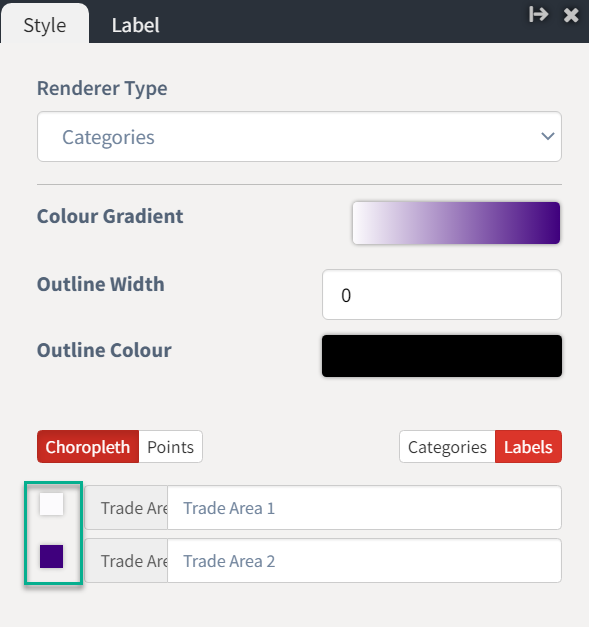
Task: Open the purple colour swatch for Trade Area 2
Action: pyautogui.click(x=52, y=557)
